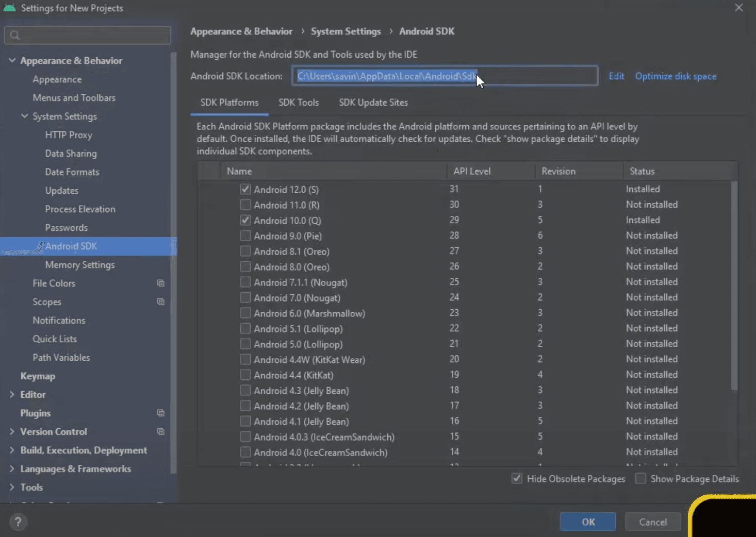The height and width of the screenshot is (537, 756).
Task: Click the project-level icon next to File Colors
Action: pos(160,283)
